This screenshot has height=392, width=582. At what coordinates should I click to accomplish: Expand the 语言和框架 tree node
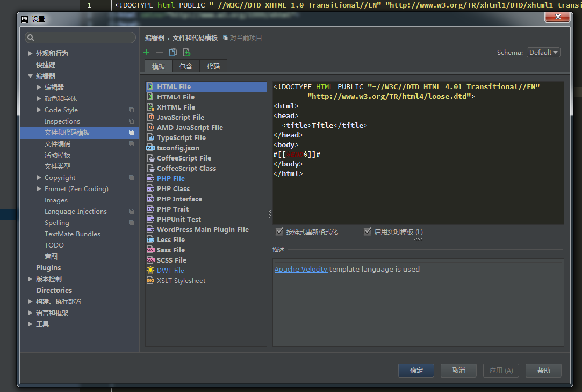coord(31,313)
